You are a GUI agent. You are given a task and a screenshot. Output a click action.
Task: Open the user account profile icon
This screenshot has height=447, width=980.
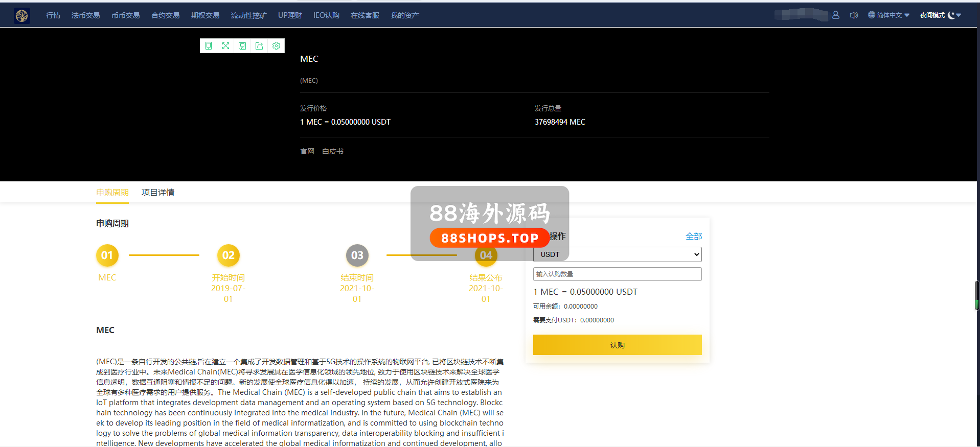(835, 15)
